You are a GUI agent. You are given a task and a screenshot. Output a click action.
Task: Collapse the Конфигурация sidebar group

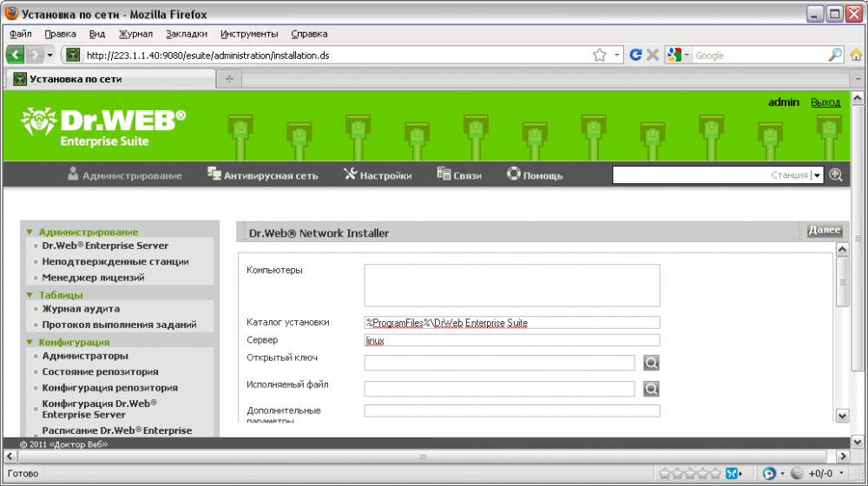(x=30, y=342)
